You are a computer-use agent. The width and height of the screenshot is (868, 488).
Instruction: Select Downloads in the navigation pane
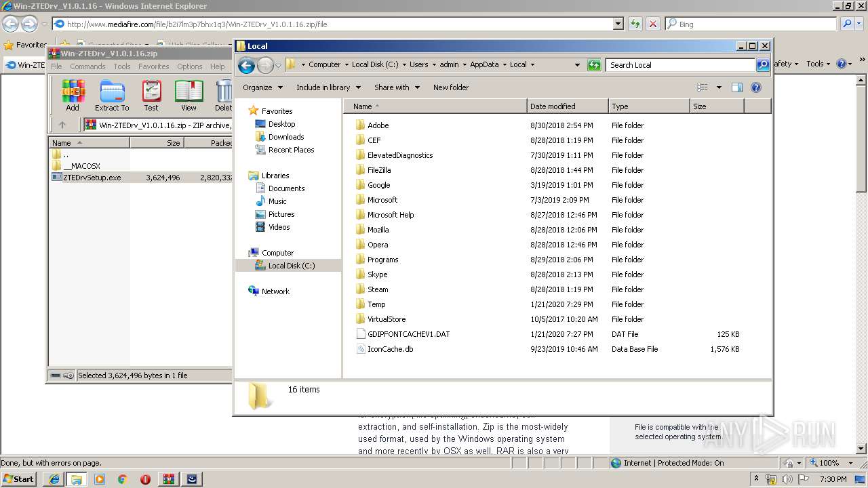286,137
